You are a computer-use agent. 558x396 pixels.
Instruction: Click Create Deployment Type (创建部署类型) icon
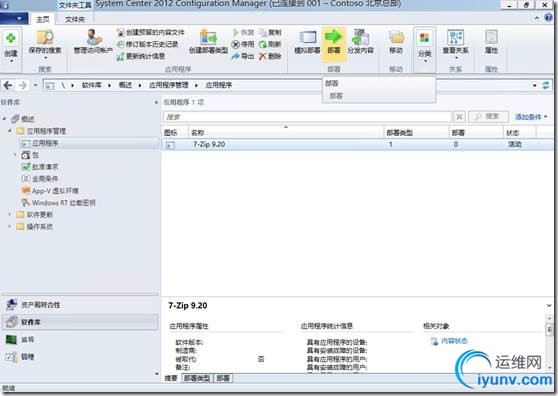[x=208, y=41]
